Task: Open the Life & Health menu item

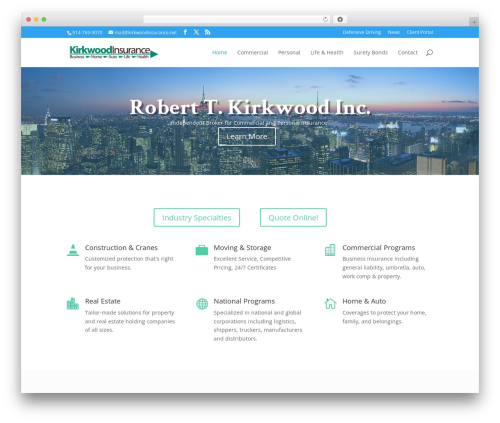Action: 327,52
